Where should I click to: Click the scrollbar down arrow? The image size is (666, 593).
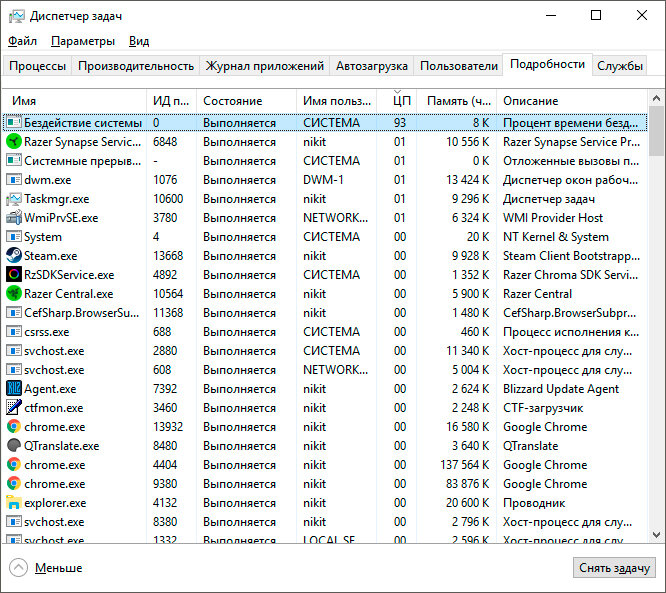pos(656,534)
